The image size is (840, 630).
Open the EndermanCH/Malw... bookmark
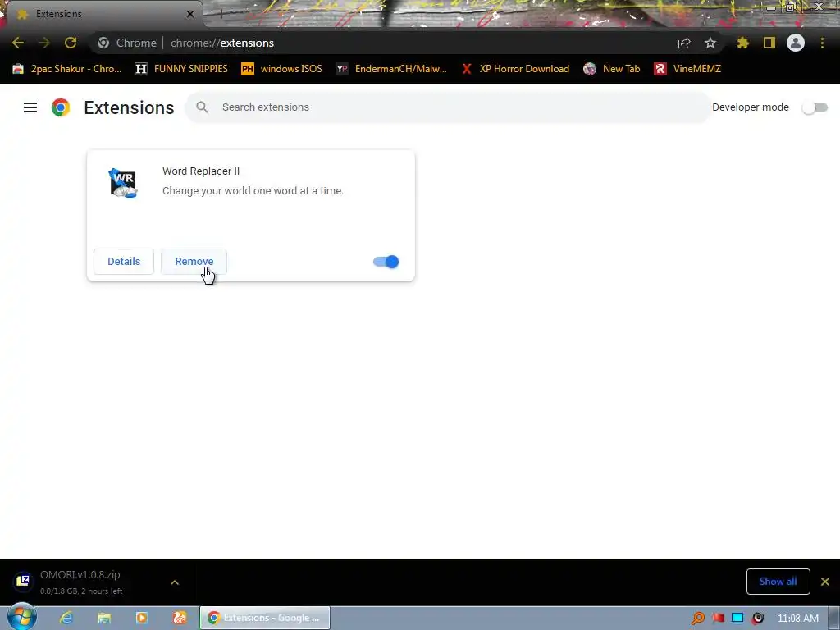tap(391, 69)
